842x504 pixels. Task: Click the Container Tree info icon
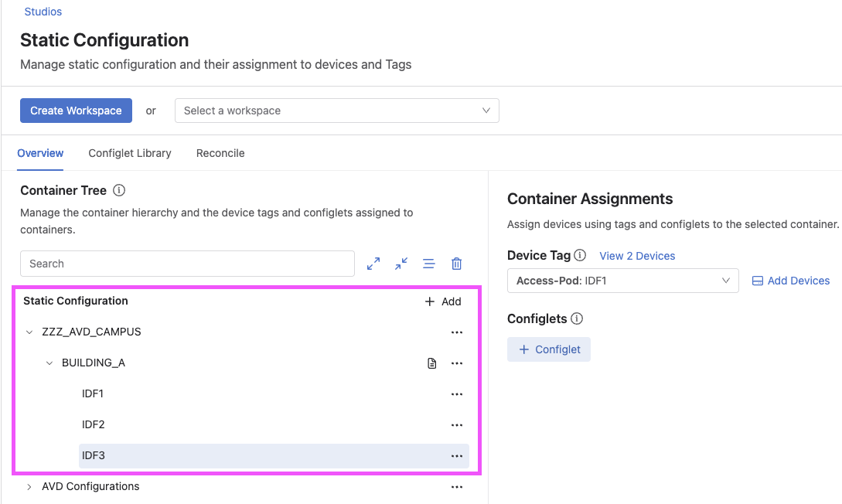tap(119, 190)
